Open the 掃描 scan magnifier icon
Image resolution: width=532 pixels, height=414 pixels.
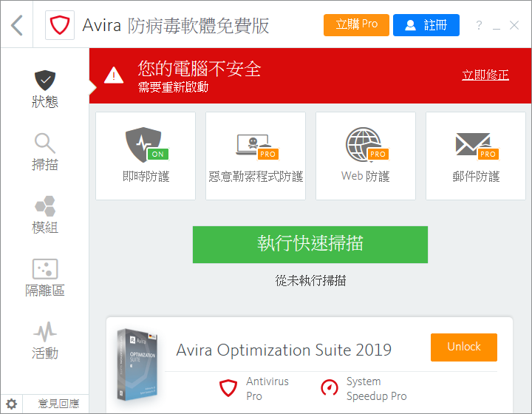click(x=45, y=143)
